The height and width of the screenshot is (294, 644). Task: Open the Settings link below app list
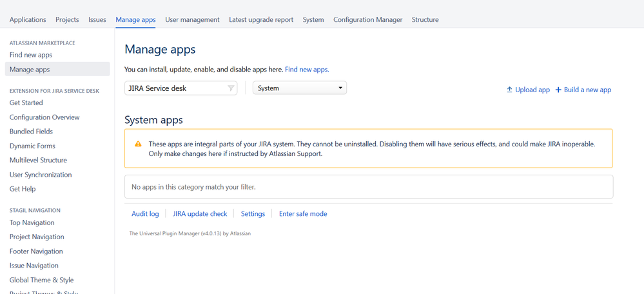[253, 213]
